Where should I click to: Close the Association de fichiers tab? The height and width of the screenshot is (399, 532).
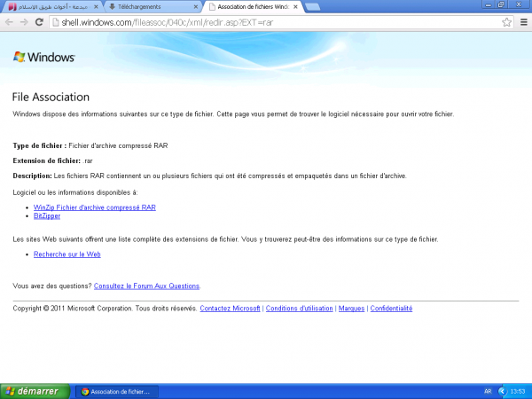pyautogui.click(x=295, y=7)
